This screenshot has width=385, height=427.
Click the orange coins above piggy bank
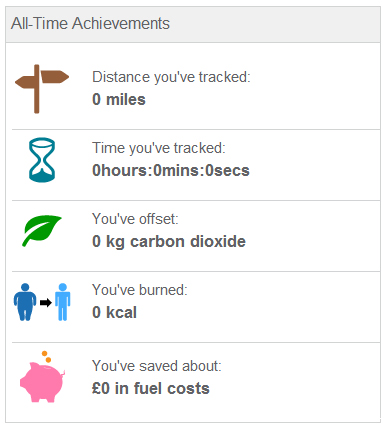[x=46, y=357]
